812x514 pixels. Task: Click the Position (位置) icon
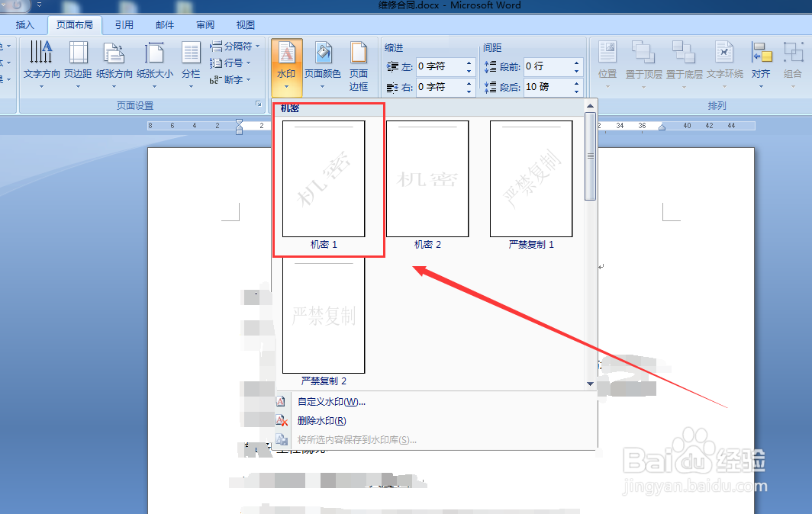[x=607, y=64]
